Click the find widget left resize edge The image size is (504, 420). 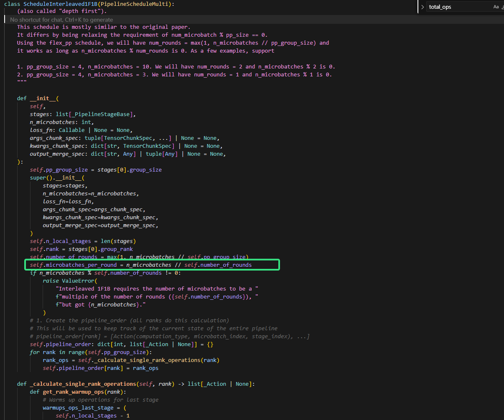click(418, 7)
